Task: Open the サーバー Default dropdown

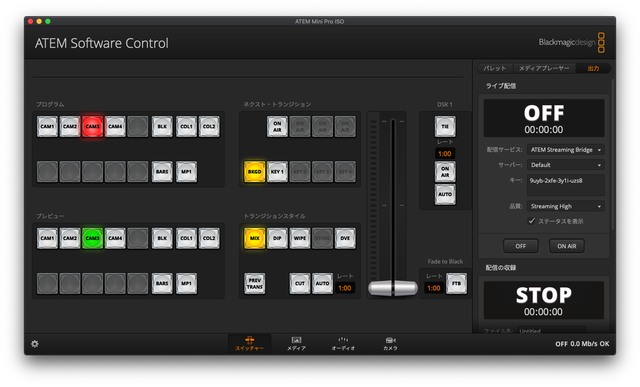Action: [566, 165]
